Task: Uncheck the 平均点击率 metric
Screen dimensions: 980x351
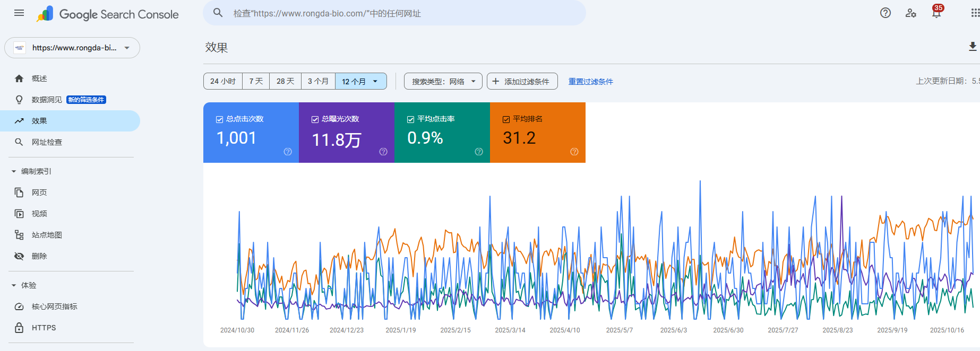Action: tap(410, 119)
